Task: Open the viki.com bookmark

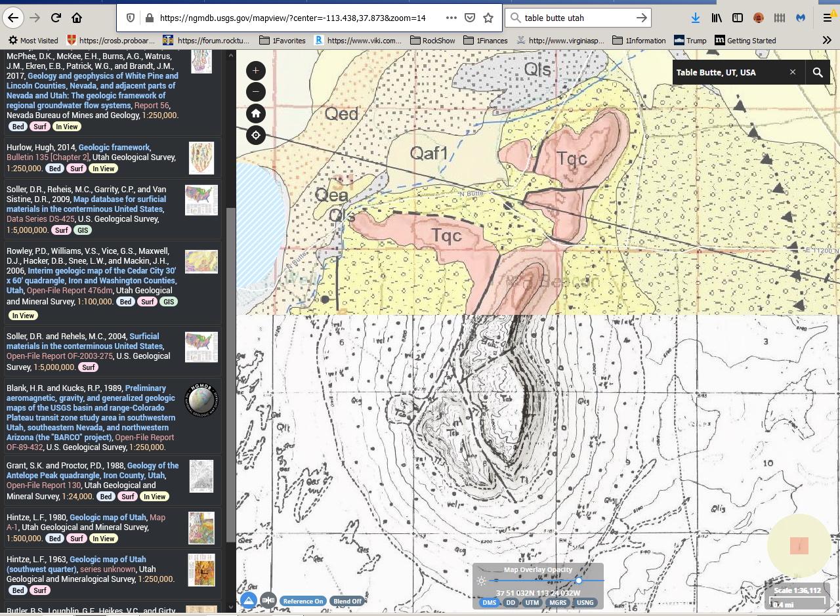Action: click(358, 40)
